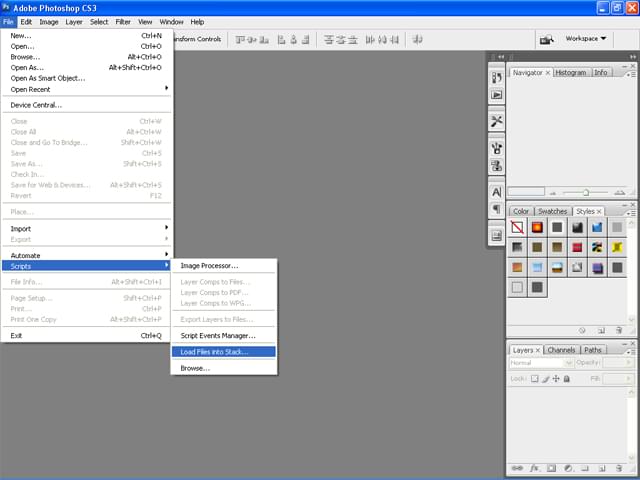This screenshot has width=640, height=480.
Task: Click the Delete Layer trash icon
Action: coord(619,468)
